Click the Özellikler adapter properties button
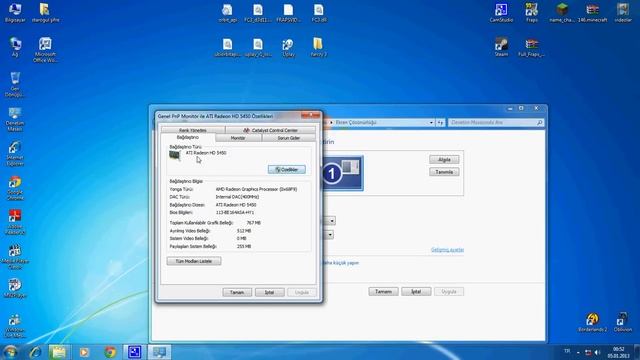The image size is (640, 360). pyautogui.click(x=287, y=169)
